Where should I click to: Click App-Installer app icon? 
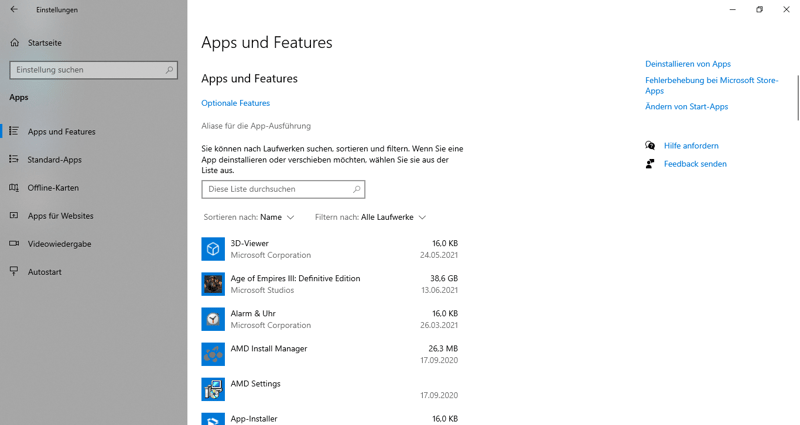point(213,419)
